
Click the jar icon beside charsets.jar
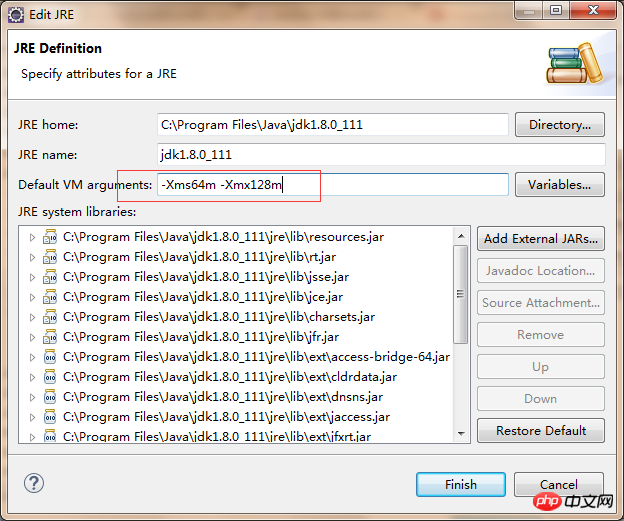[x=50, y=317]
